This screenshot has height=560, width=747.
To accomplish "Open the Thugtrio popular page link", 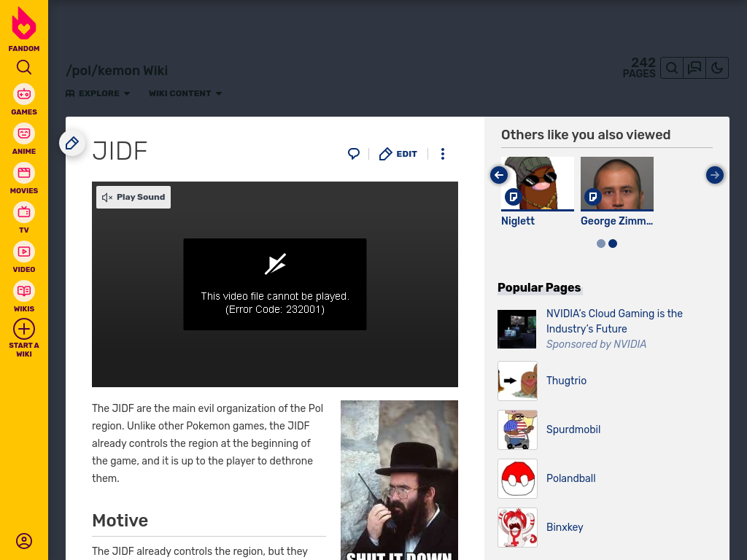I will pos(566,381).
